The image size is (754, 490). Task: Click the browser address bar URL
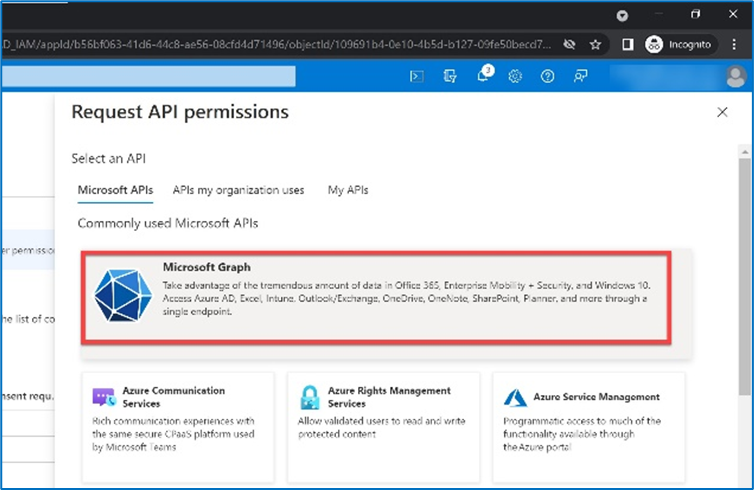point(277,45)
